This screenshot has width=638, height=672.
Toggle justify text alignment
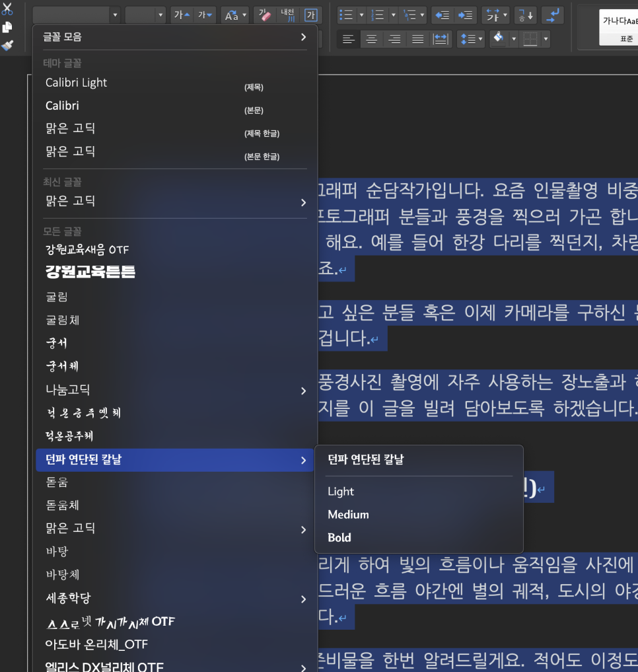point(417,40)
